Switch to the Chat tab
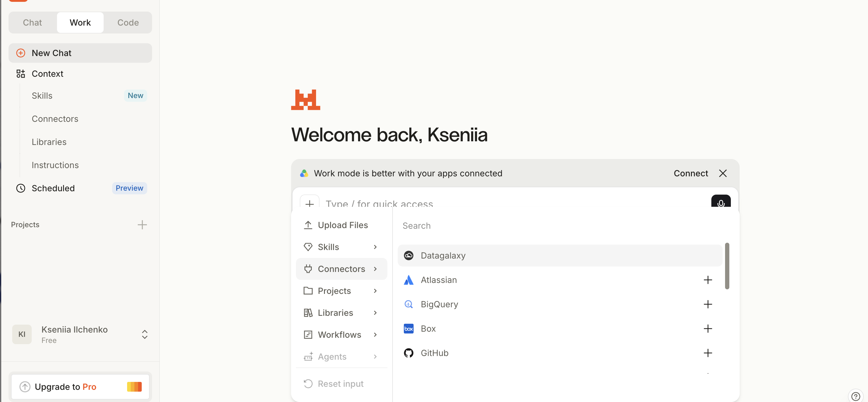Viewport: 868px width, 402px height. (x=32, y=23)
